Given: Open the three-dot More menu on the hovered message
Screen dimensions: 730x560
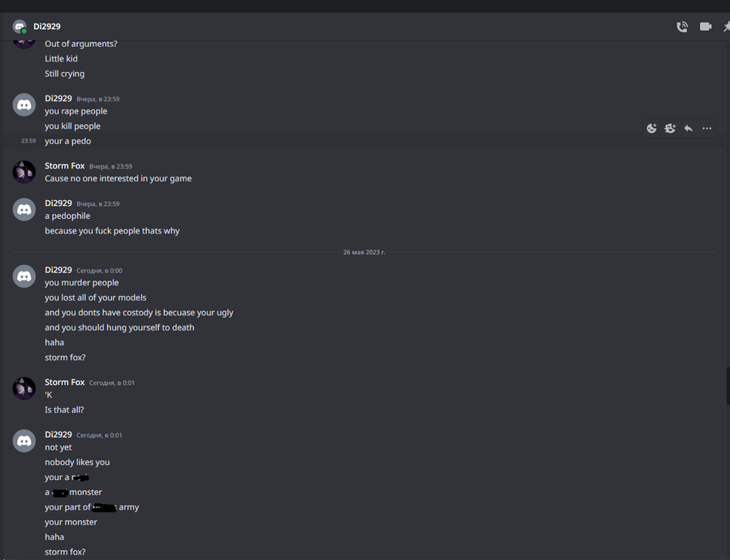Looking at the screenshot, I should coord(706,128).
